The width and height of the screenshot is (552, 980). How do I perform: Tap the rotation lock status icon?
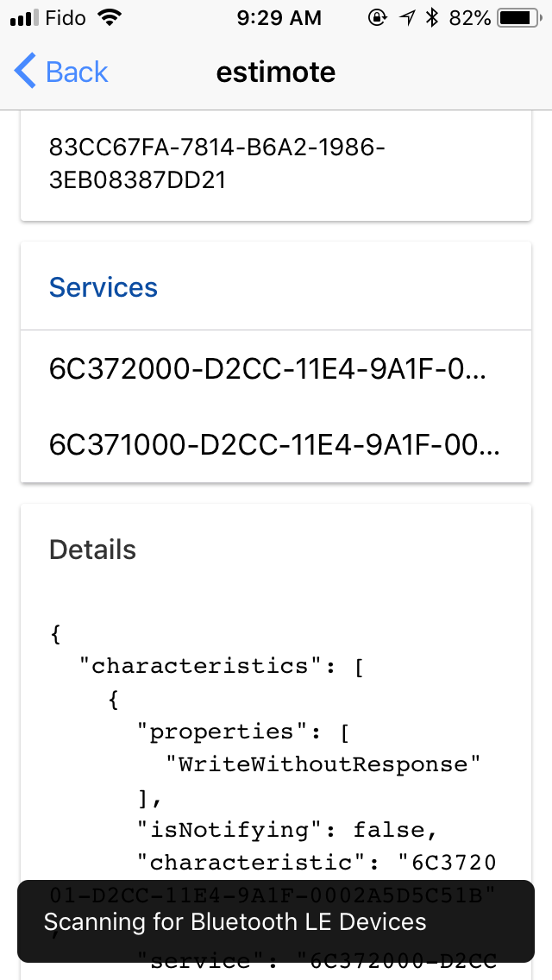click(x=377, y=18)
